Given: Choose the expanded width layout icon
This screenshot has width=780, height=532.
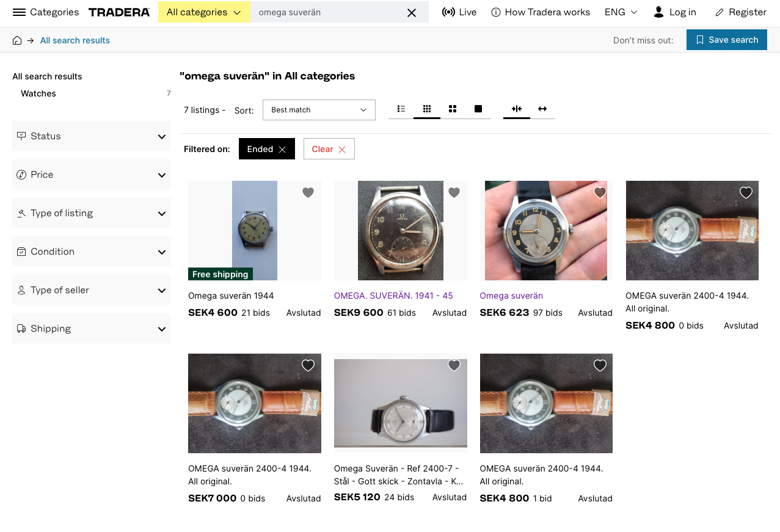Looking at the screenshot, I should (x=542, y=109).
